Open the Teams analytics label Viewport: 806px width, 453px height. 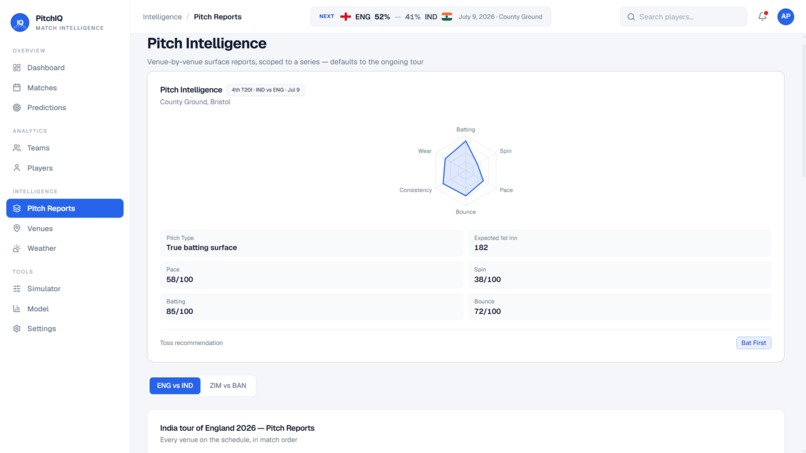(x=39, y=148)
